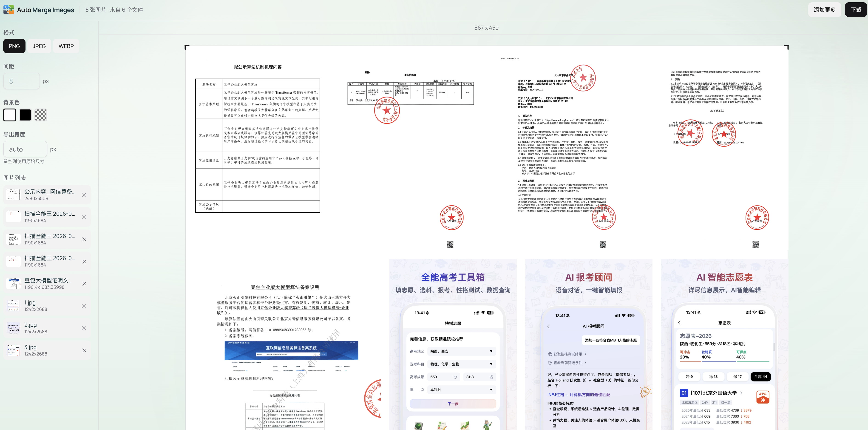Select 保 17 filter tab

tap(737, 377)
